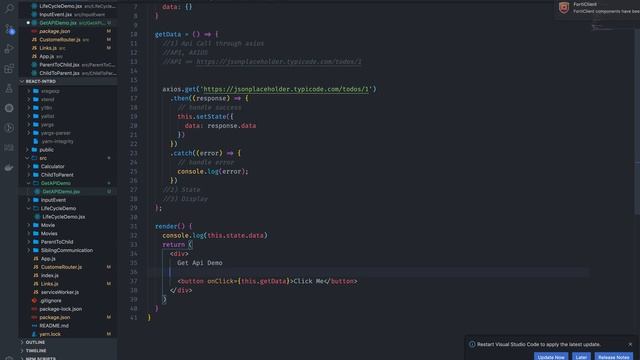Expand the TIMELINE section
Screen dimensions: 640x360
(x=68, y=351)
